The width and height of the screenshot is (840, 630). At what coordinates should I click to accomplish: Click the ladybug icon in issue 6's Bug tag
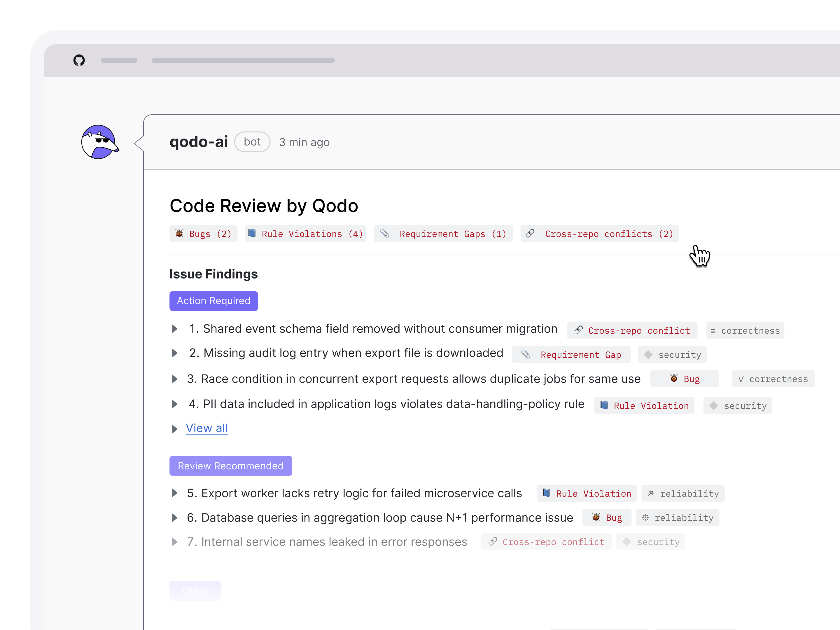click(x=596, y=517)
